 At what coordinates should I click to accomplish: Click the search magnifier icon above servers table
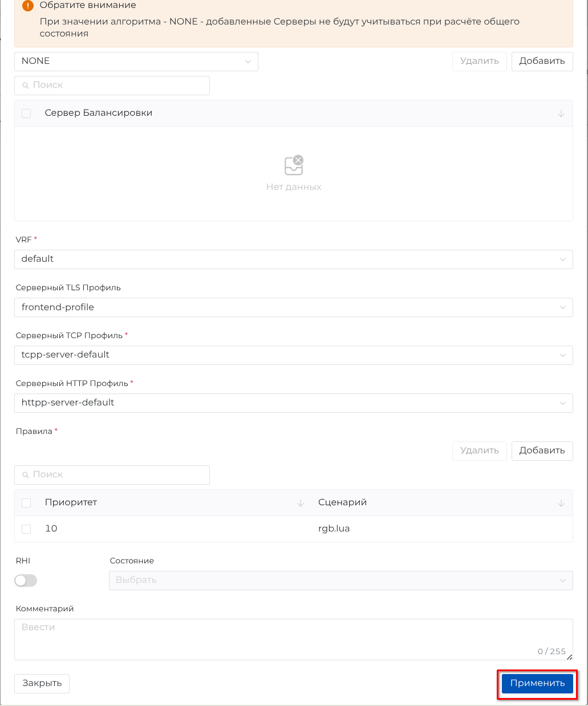coord(26,86)
